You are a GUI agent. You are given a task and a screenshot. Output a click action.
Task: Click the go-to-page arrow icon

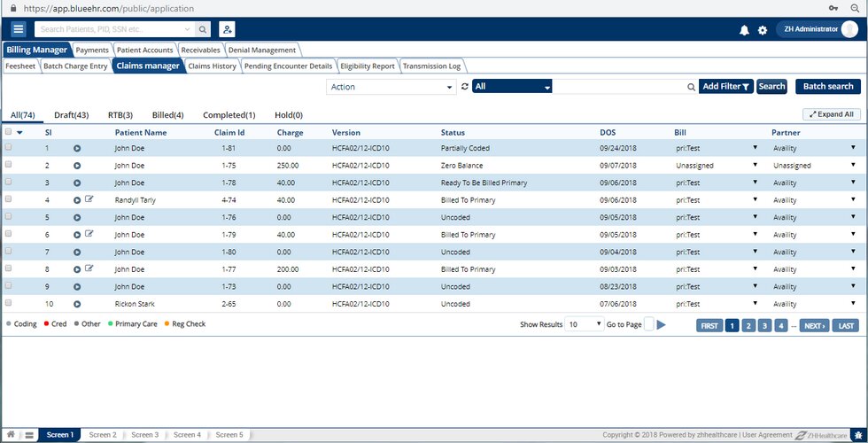[x=662, y=325]
